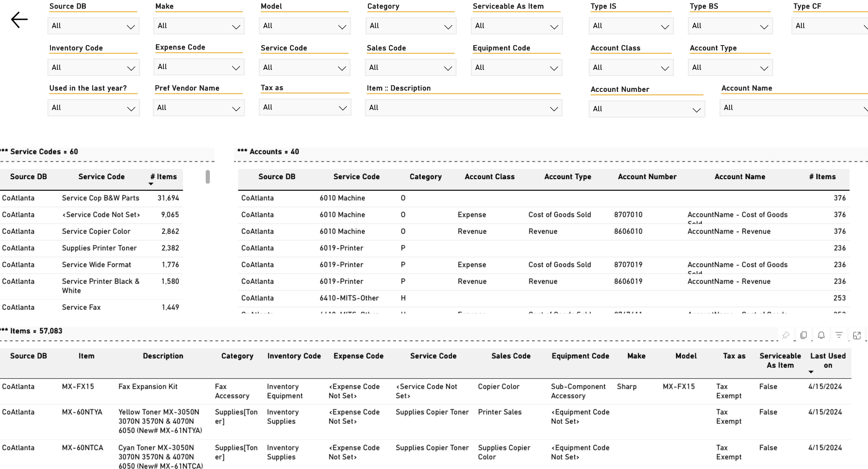Image resolution: width=868 pixels, height=469 pixels.
Task: Open the Source DB dropdown
Action: pyautogui.click(x=93, y=26)
